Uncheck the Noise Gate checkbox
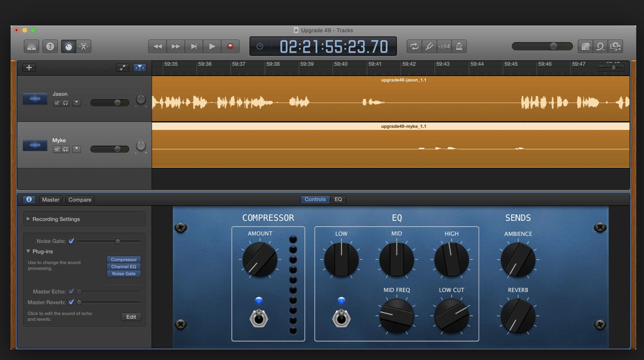The height and width of the screenshot is (360, 644). [71, 241]
